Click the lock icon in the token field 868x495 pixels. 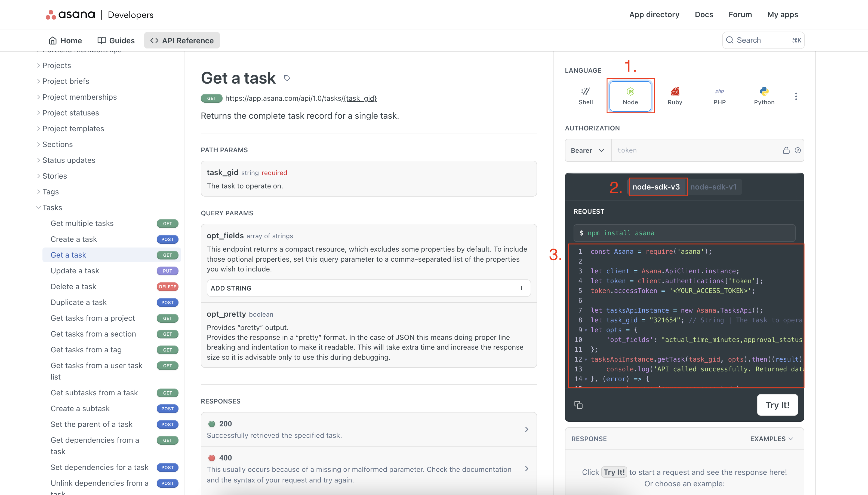tap(786, 150)
